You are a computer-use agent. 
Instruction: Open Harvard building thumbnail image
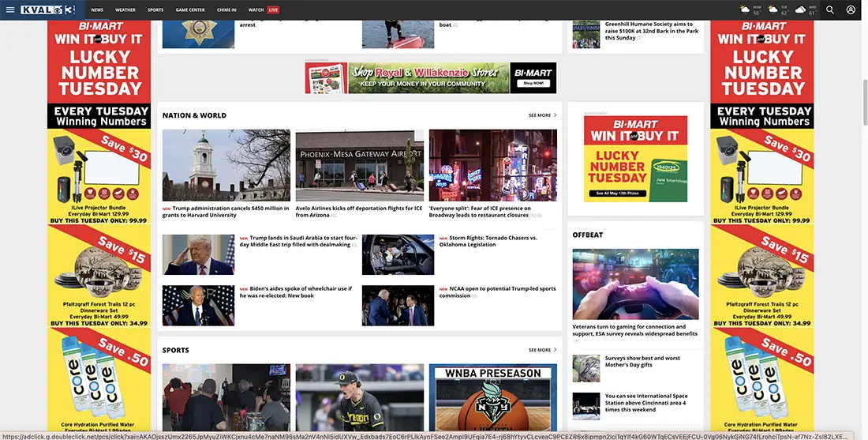pyautogui.click(x=226, y=165)
